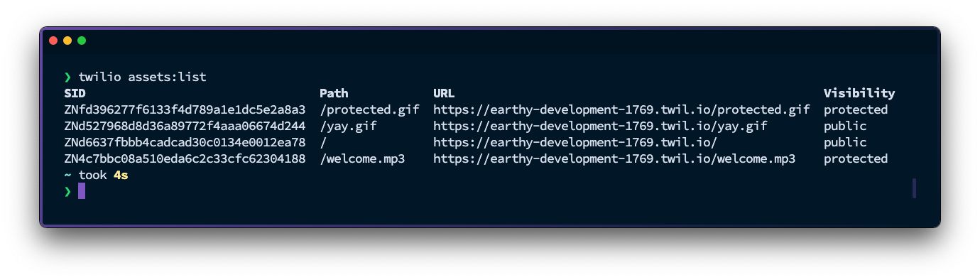Click the URL column header
Image resolution: width=980 pixels, height=280 pixels.
(x=444, y=93)
